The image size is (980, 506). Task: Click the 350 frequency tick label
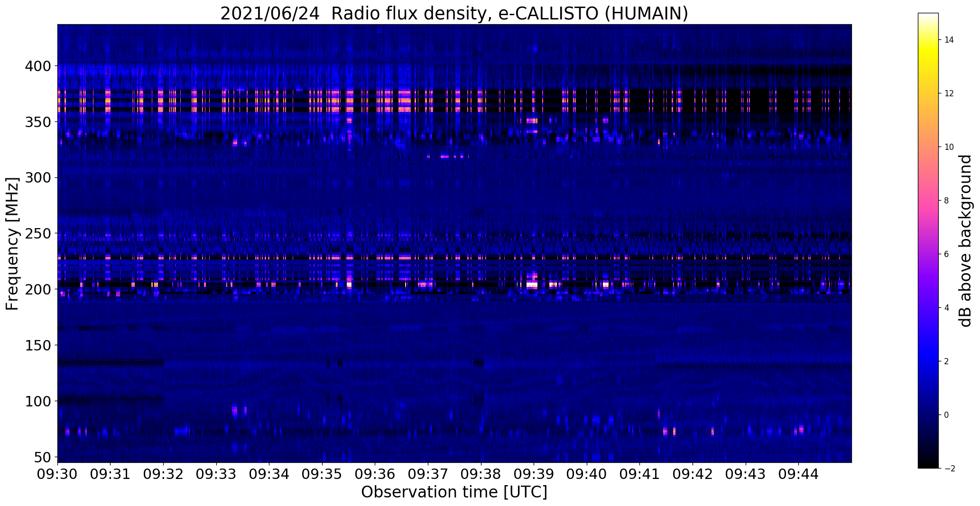click(x=38, y=122)
